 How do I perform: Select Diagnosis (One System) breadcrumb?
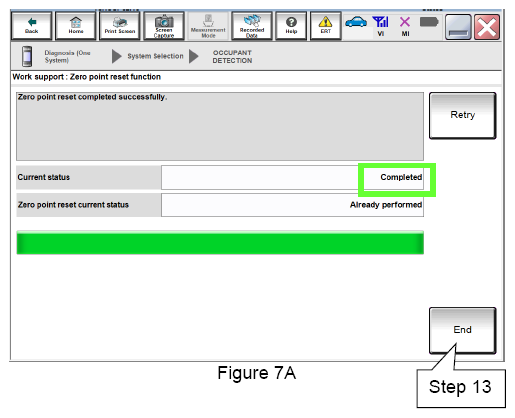67,57
